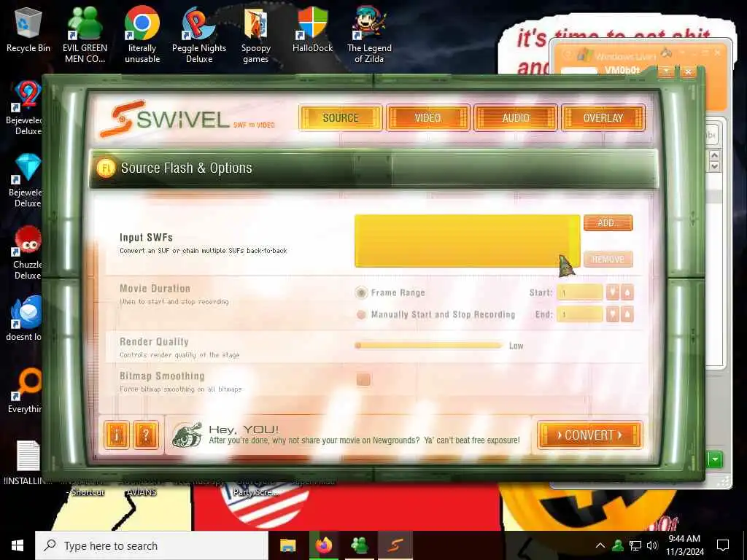
Task: Click Messenger window scrollbar down arrow
Action: click(714, 166)
